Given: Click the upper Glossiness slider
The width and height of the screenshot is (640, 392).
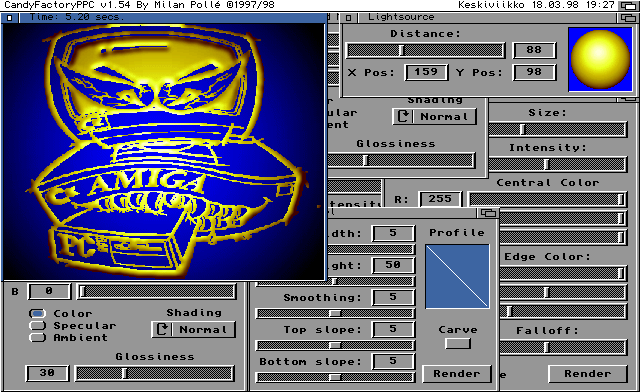Looking at the screenshot, I should pos(401,160).
